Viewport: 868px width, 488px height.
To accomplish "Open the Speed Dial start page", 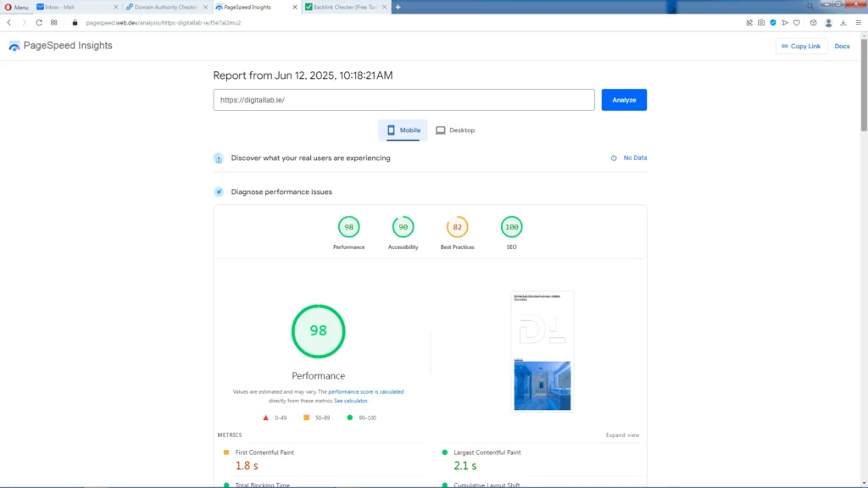I will 53,23.
